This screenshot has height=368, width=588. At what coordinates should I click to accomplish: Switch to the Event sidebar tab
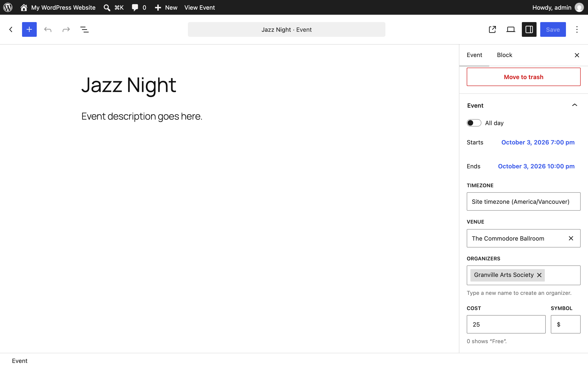pyautogui.click(x=474, y=55)
